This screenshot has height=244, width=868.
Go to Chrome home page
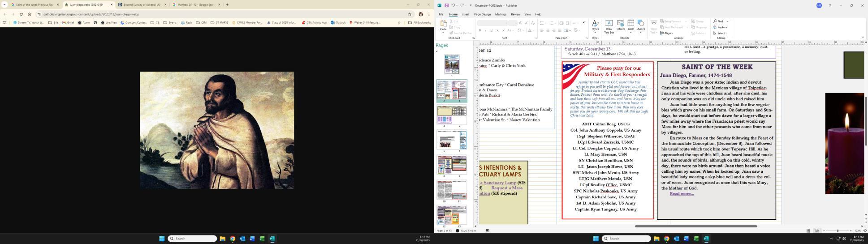click(x=30, y=14)
